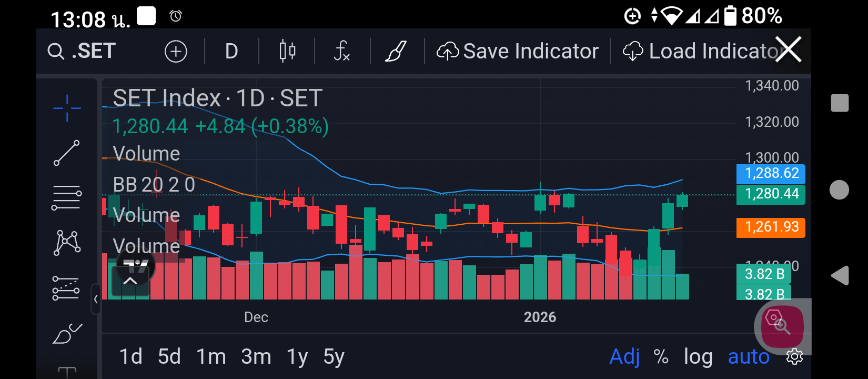The image size is (868, 379).
Task: Set chart range to 5y
Action: [x=334, y=357]
